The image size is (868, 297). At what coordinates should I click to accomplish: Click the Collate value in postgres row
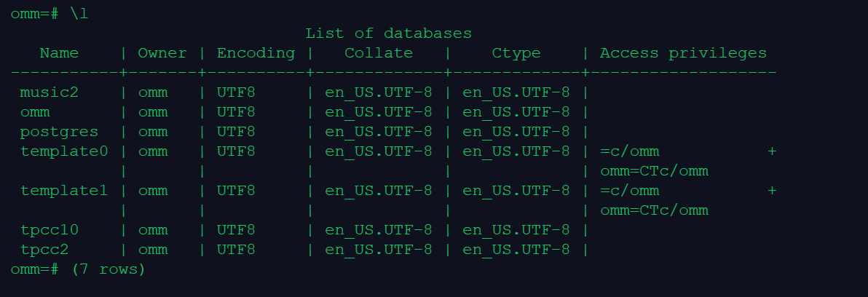point(378,132)
